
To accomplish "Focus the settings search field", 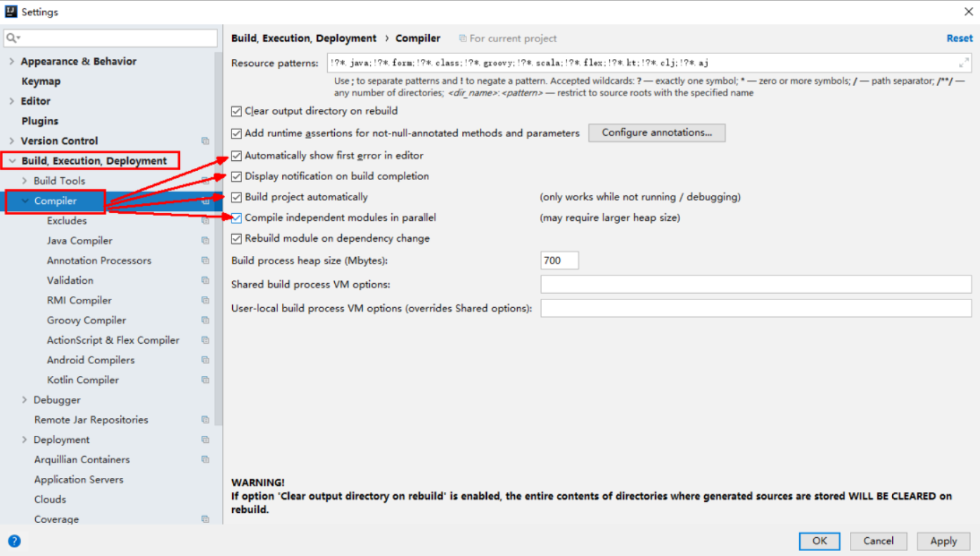I will pyautogui.click(x=111, y=38).
